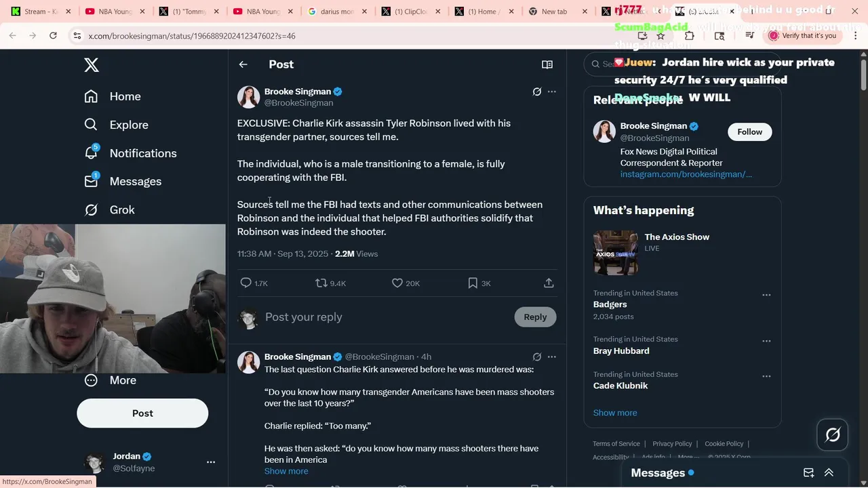Open options for Bray Hubbard trend

(766, 341)
